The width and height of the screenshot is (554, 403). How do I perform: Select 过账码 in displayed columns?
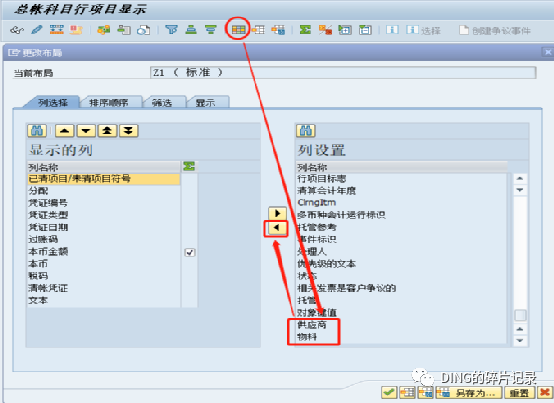[104, 239]
